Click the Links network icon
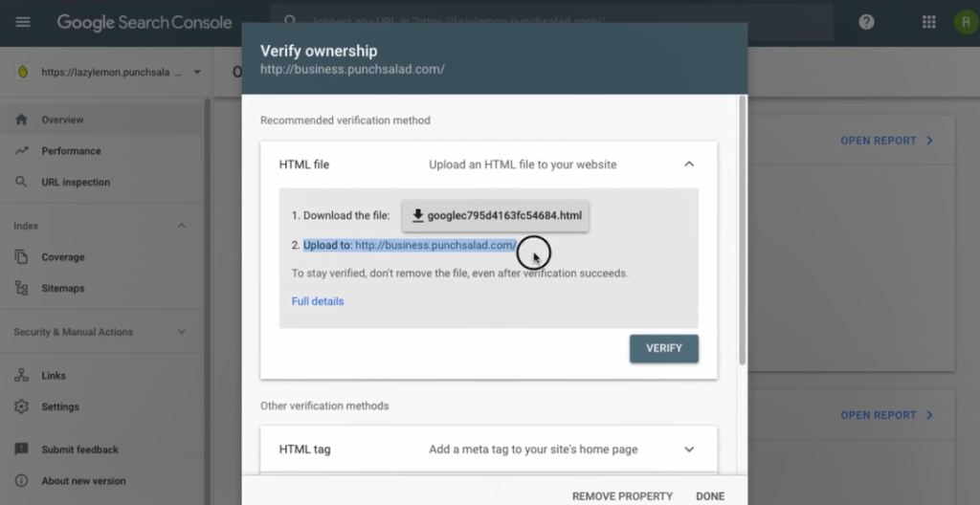 (x=21, y=376)
